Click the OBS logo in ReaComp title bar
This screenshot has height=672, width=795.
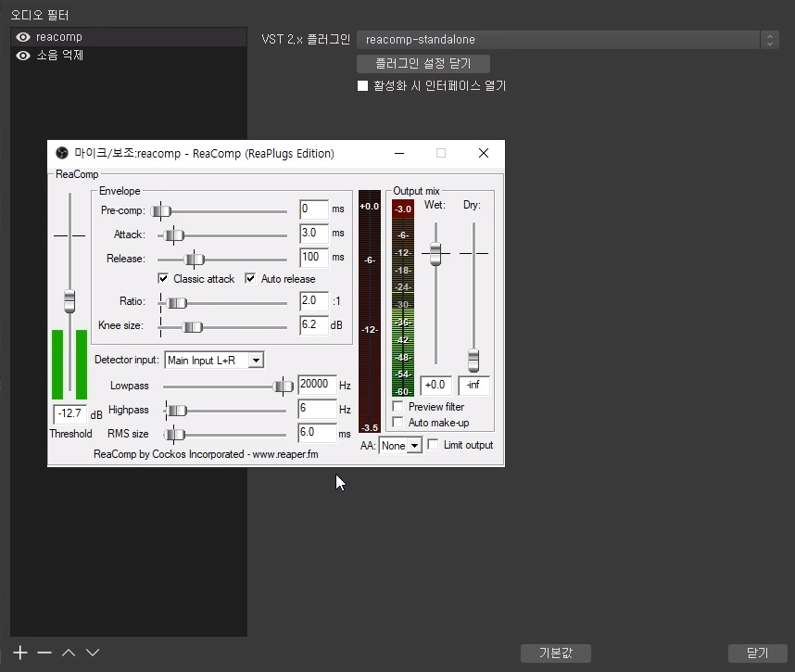point(61,154)
